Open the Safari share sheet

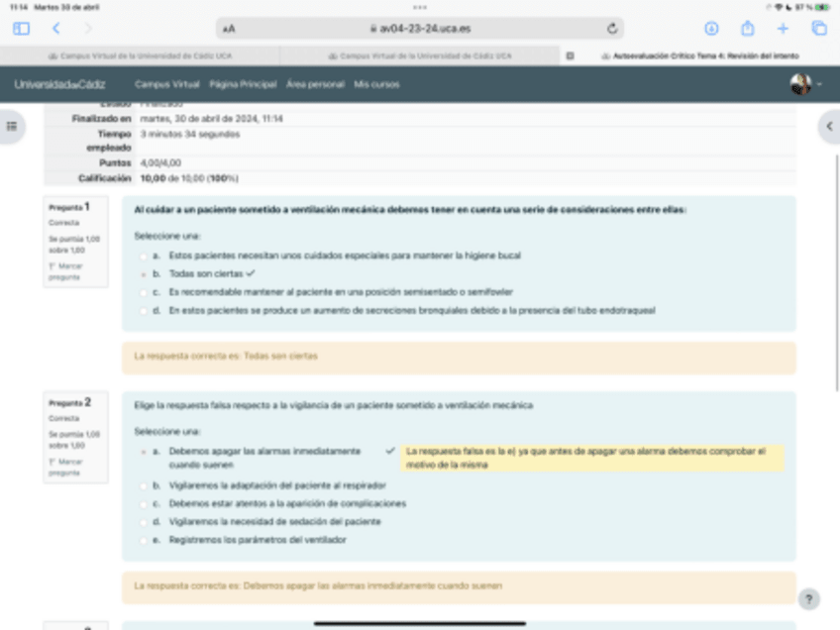tap(748, 28)
